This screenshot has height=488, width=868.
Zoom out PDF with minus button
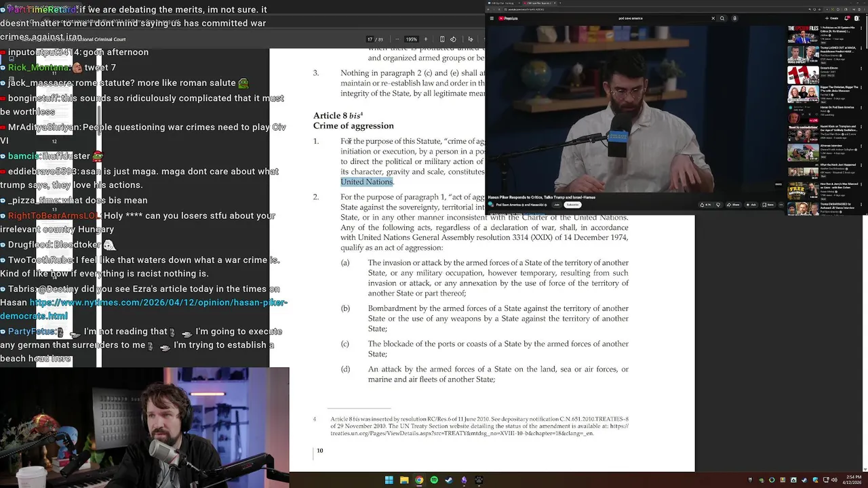point(397,39)
